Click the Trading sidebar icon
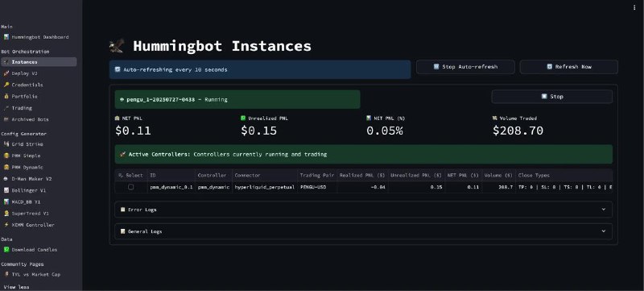This screenshot has width=644, height=291. tap(6, 108)
